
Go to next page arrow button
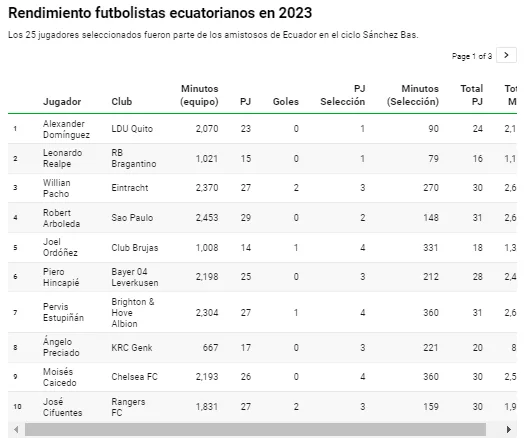coord(506,55)
